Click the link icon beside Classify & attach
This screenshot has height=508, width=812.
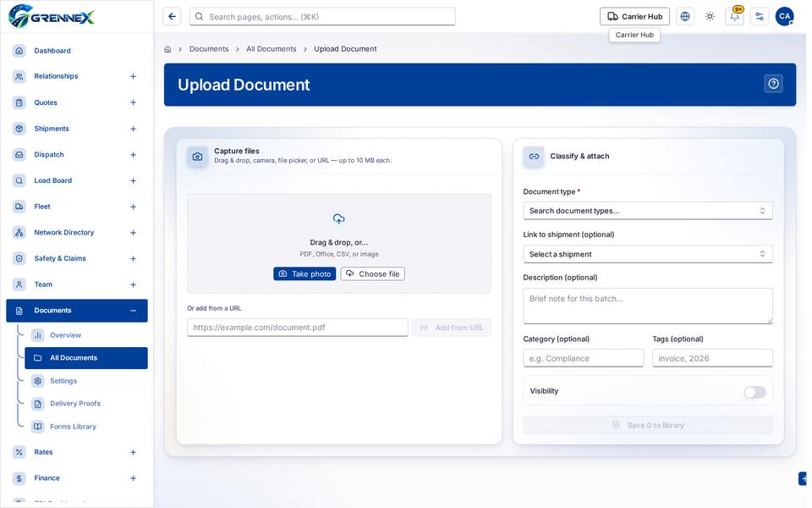[x=534, y=156]
